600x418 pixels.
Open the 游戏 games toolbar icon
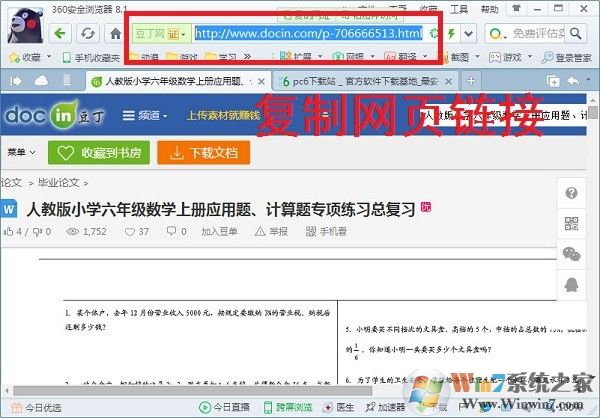(x=494, y=57)
